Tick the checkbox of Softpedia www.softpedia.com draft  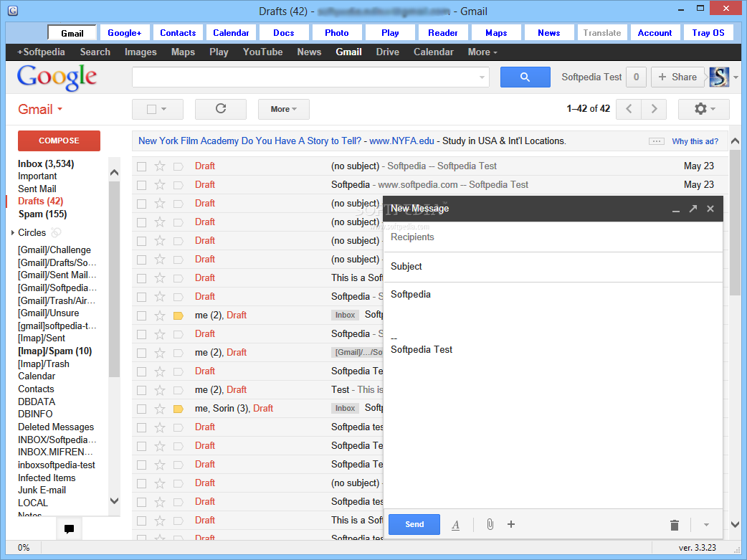point(141,185)
